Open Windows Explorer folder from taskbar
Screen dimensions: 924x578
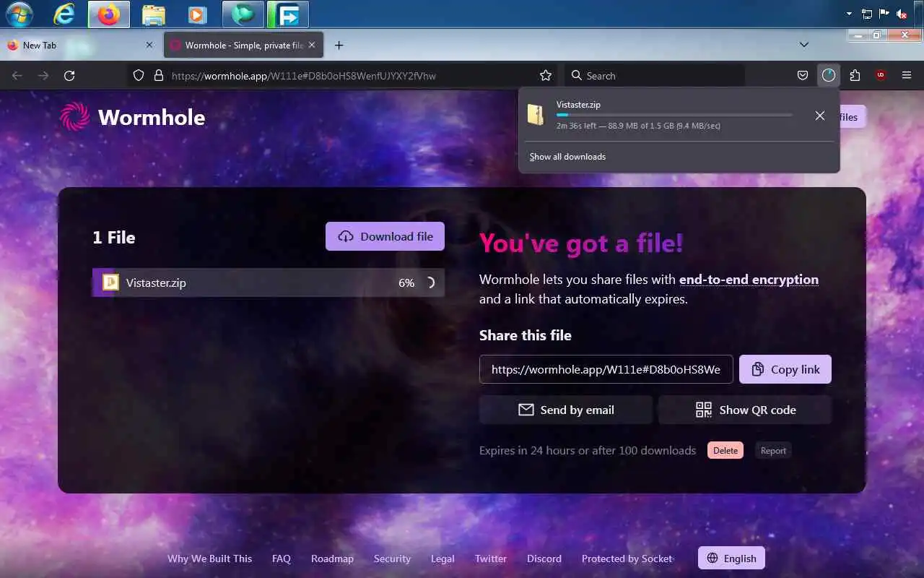pyautogui.click(x=154, y=14)
